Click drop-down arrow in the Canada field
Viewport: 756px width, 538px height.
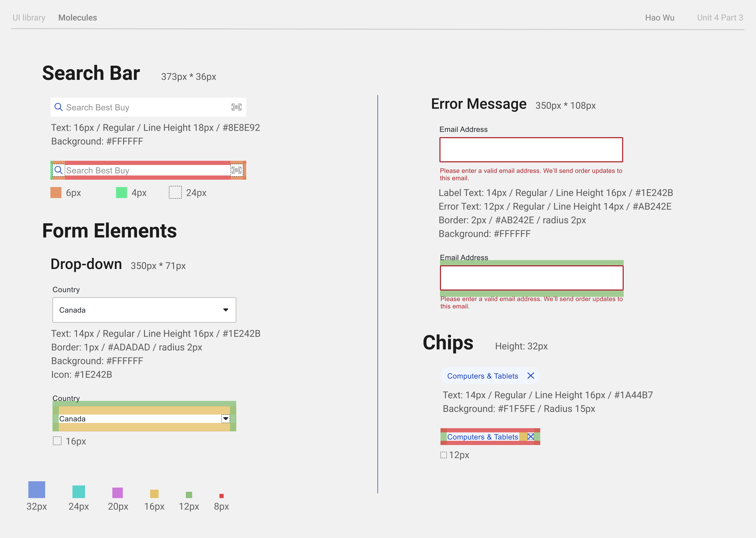(226, 310)
